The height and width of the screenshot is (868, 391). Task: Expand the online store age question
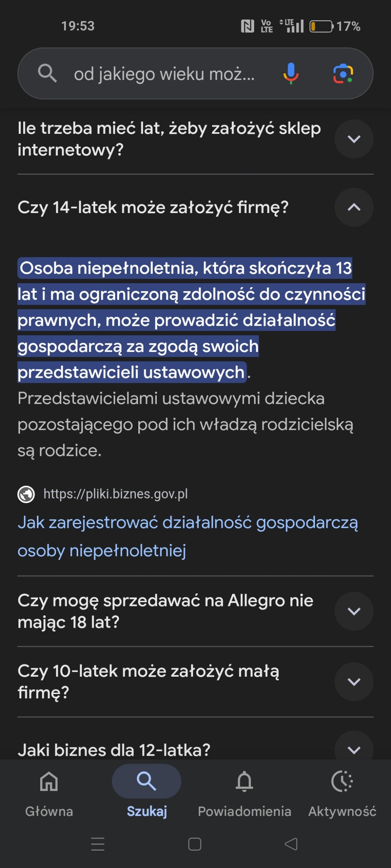[354, 139]
